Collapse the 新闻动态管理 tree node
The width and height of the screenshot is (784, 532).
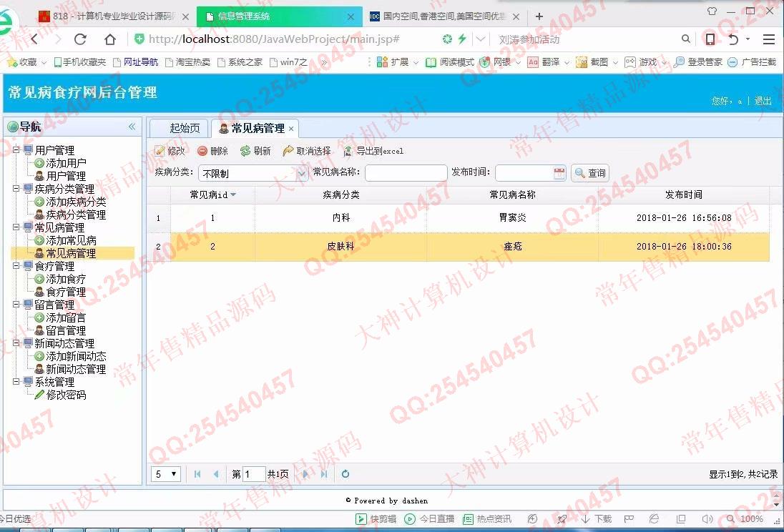click(16, 343)
